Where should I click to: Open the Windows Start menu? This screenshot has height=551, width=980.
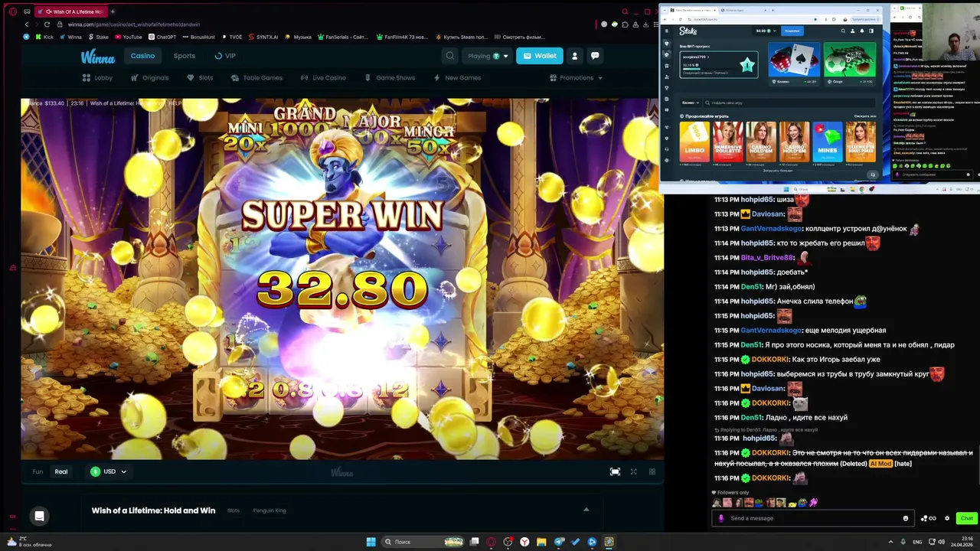coord(371,542)
